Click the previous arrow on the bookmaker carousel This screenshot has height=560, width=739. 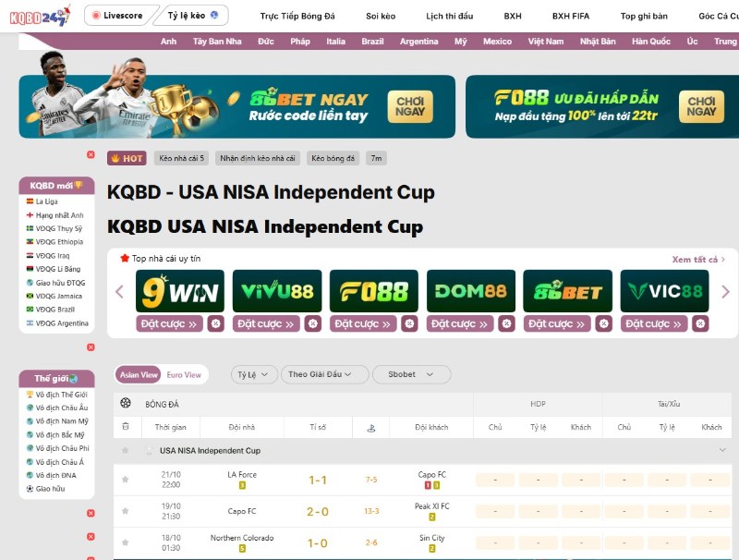click(x=120, y=289)
